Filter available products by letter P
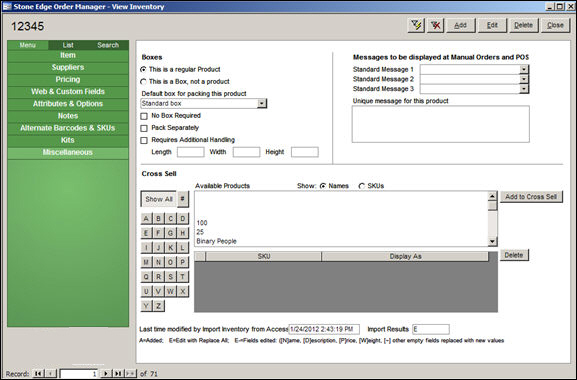 tap(183, 262)
